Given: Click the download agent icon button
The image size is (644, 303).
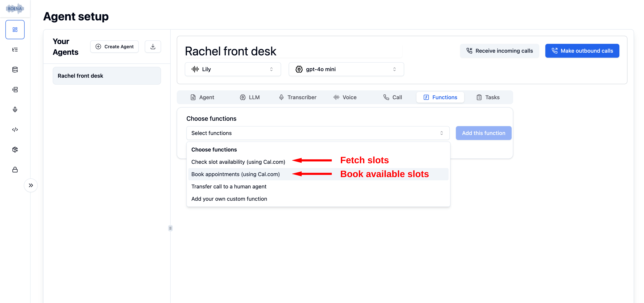Looking at the screenshot, I should click(153, 47).
